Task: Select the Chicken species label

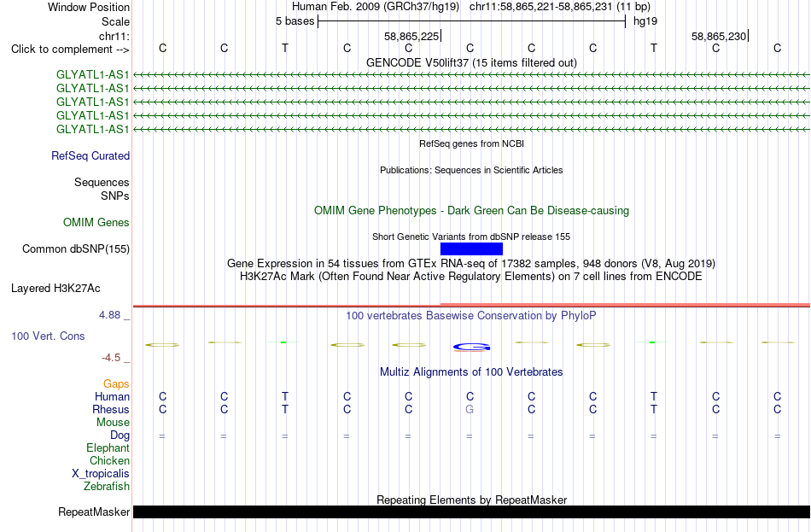Action: click(x=109, y=460)
